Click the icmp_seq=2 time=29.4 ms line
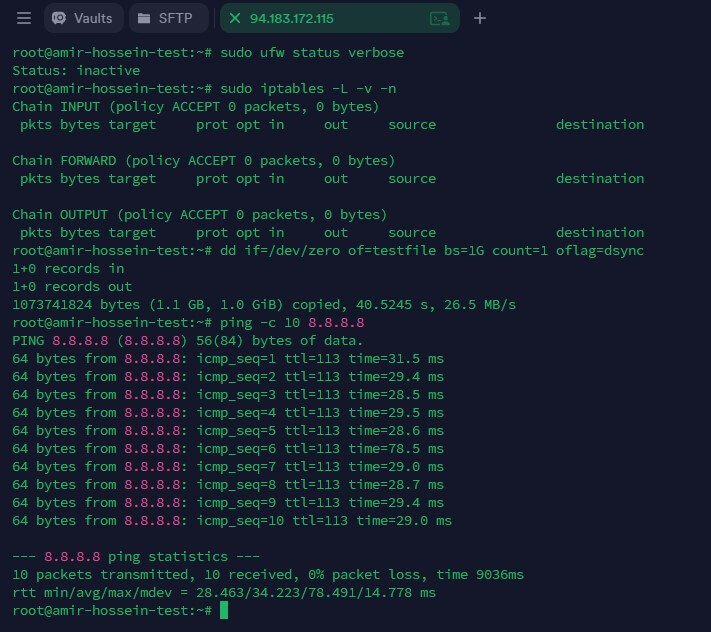 228,376
